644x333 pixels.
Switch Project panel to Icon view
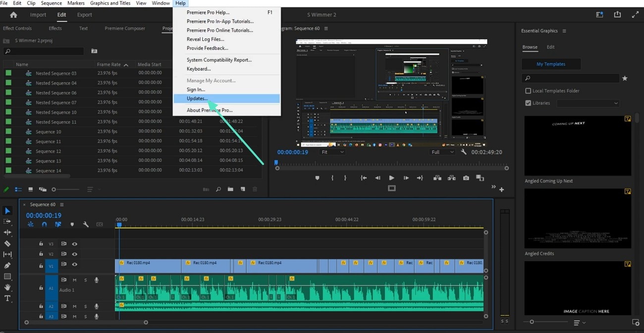30,189
